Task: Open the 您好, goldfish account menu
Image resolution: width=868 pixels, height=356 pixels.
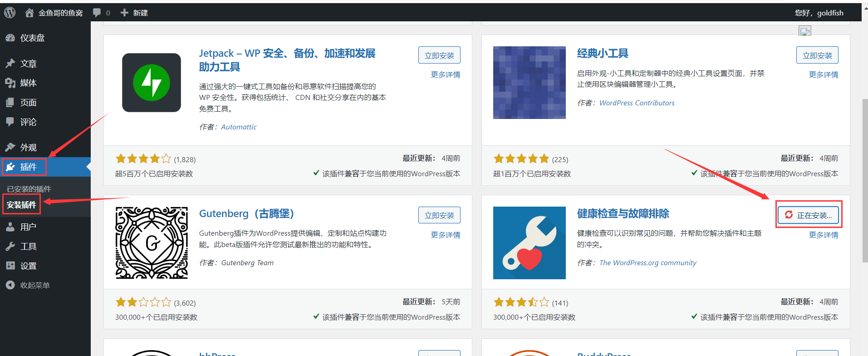Action: click(819, 13)
